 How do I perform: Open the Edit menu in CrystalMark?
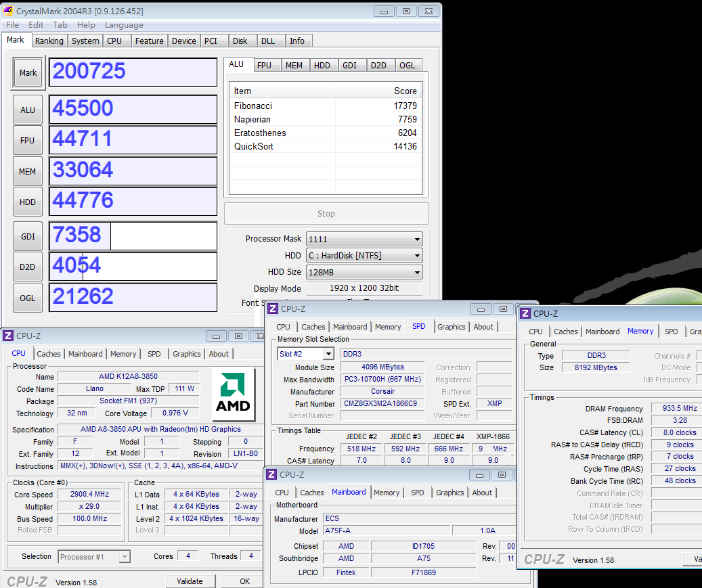[36, 25]
